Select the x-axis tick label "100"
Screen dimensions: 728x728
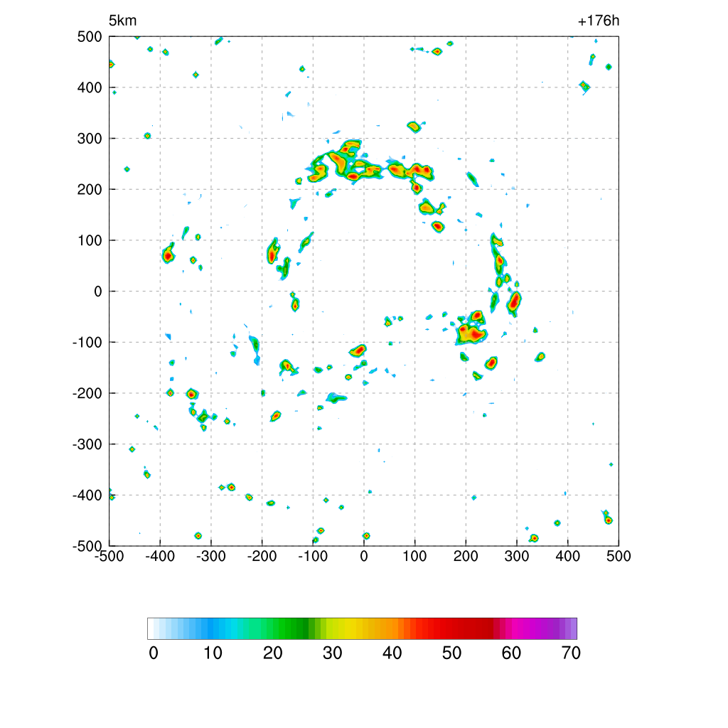pyautogui.click(x=415, y=556)
